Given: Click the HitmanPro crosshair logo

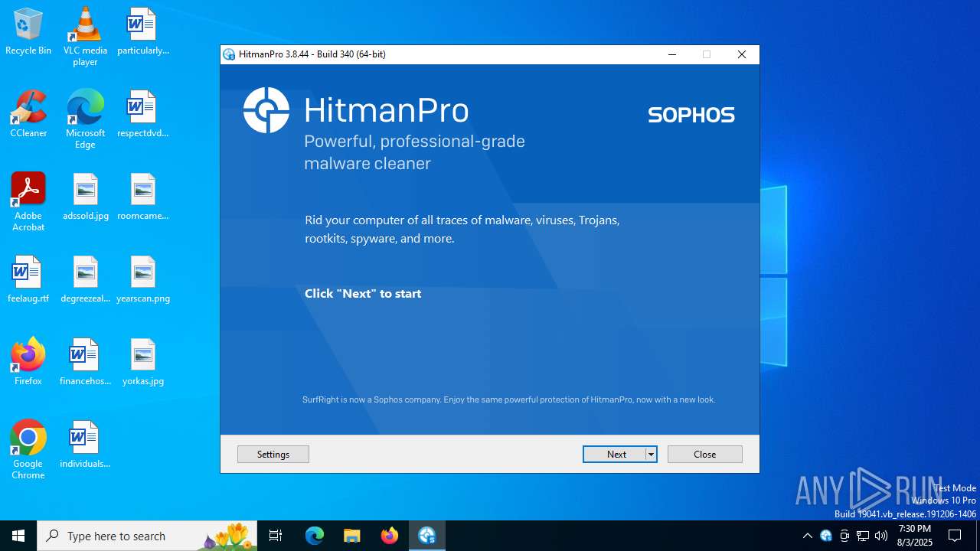Looking at the screenshot, I should [266, 110].
